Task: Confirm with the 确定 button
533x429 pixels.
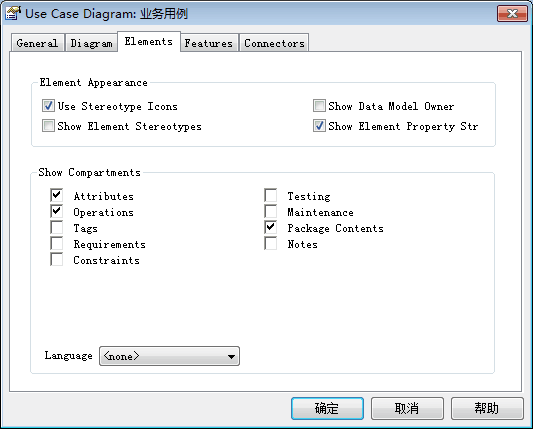Action: [x=327, y=408]
